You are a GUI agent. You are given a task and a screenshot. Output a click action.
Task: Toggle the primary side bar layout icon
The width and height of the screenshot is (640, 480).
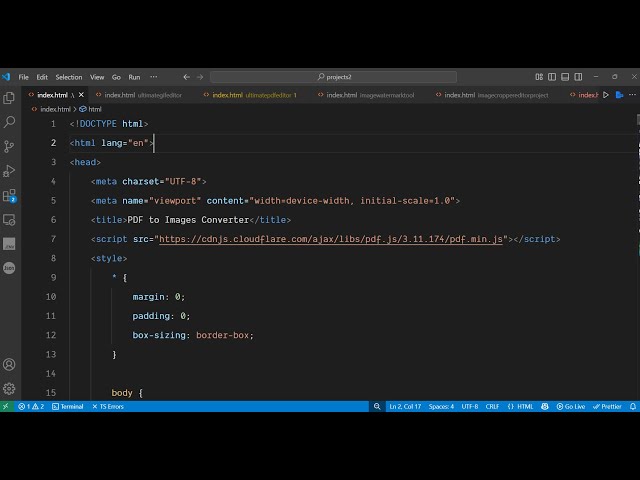pyautogui.click(x=552, y=77)
